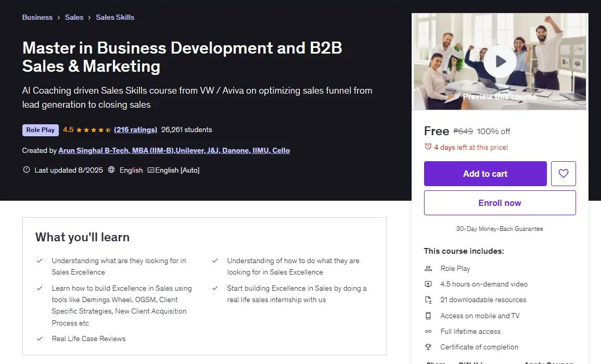Click Access on mobile and TV text
Viewport: 601px width, 364px height.
tap(480, 316)
